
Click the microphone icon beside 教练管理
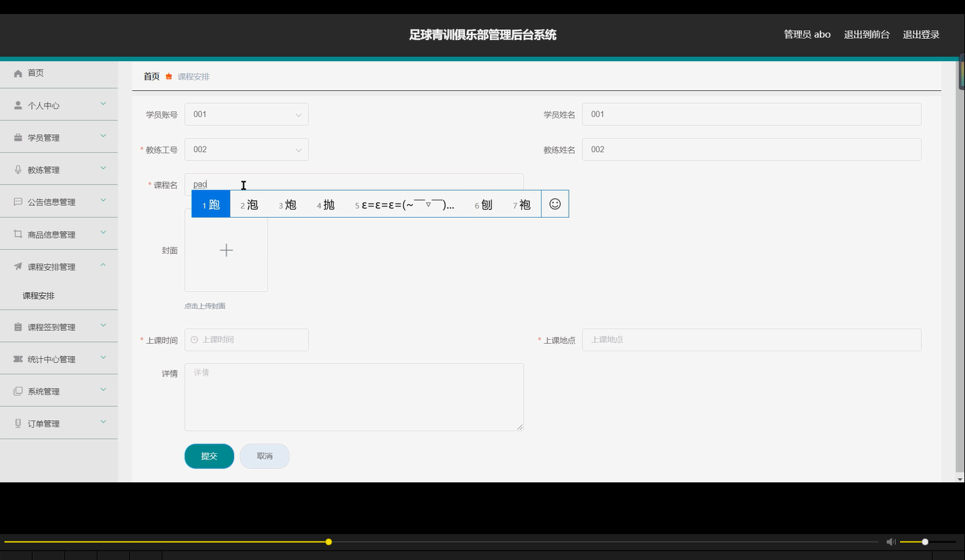(x=18, y=169)
